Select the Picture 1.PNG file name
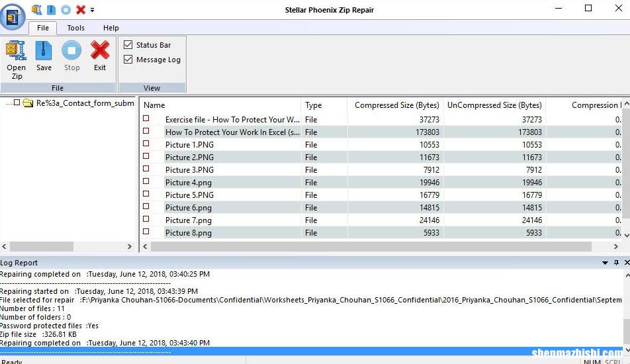 (x=189, y=145)
